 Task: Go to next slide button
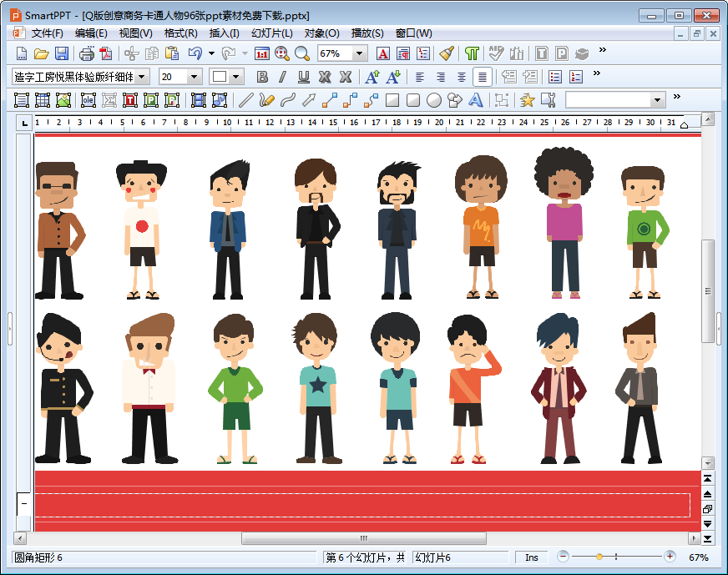(707, 524)
